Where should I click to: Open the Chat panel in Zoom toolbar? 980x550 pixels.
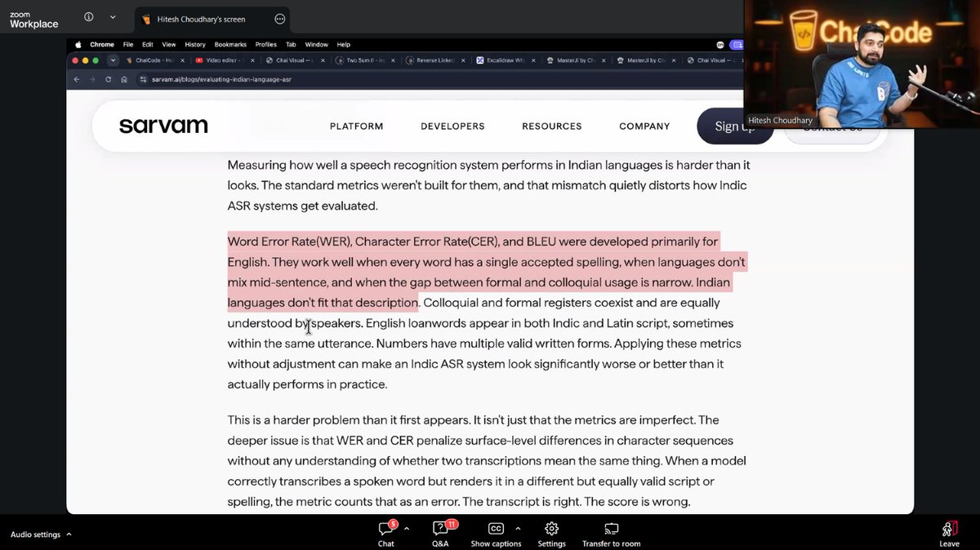tap(386, 534)
